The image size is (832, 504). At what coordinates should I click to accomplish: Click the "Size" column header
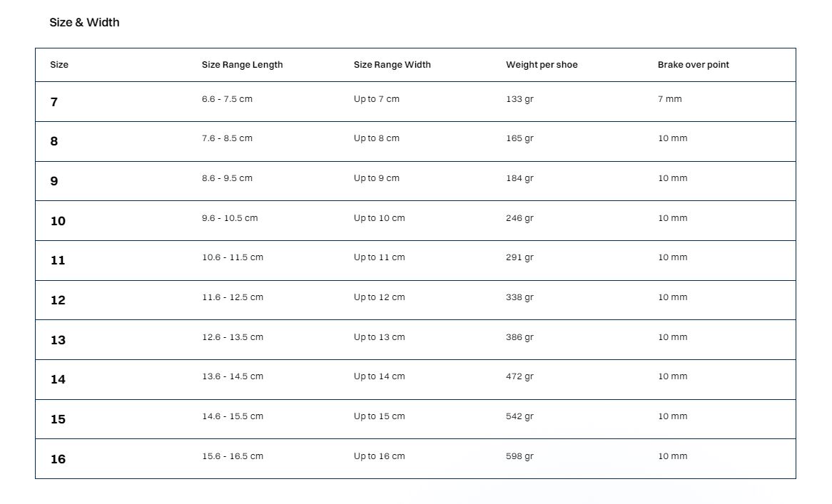point(59,65)
